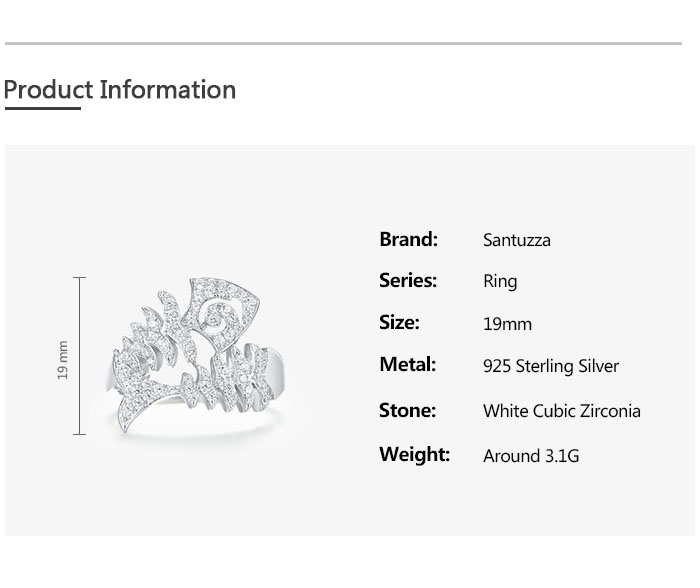Select the 19mm size value text
700x588 pixels.
[507, 324]
